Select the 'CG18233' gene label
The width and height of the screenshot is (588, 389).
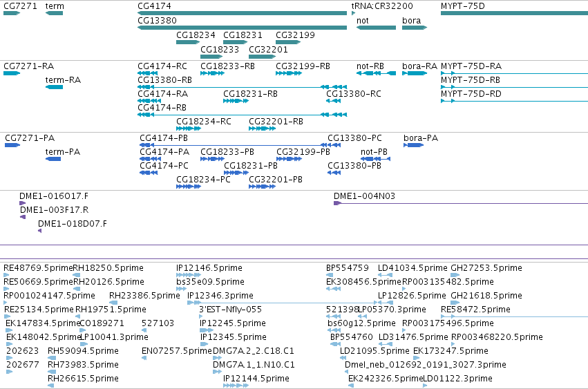(x=220, y=50)
